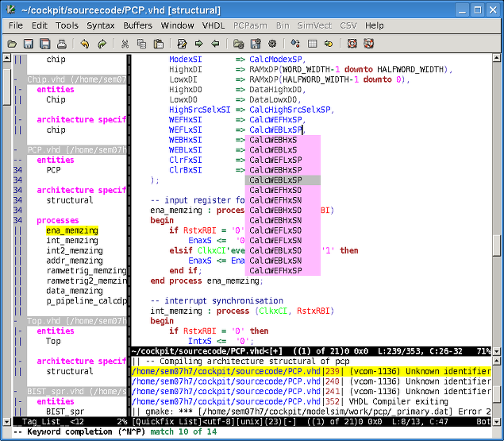The width and height of the screenshot is (504, 441).
Task: Select int_memzing process in tag list
Action: point(71,241)
